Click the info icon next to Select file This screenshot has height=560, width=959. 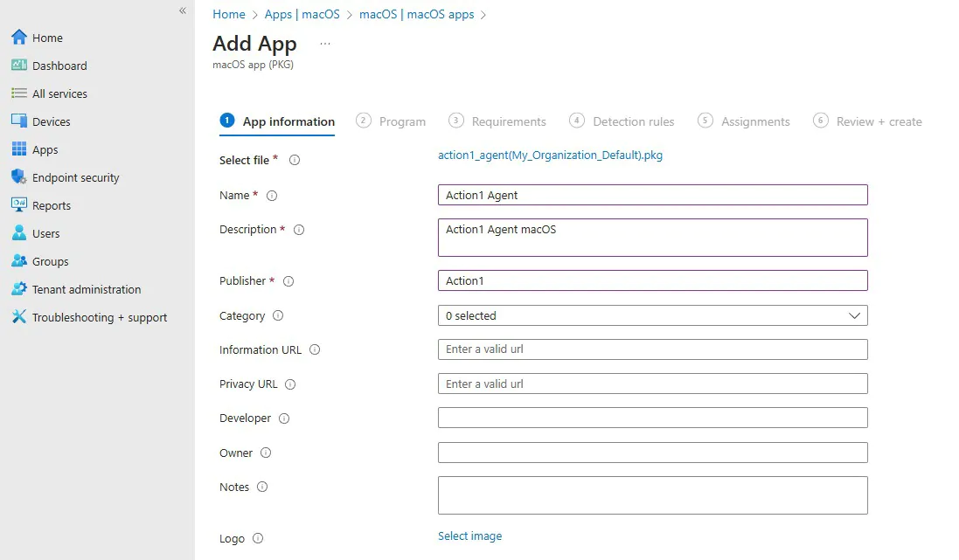click(295, 160)
